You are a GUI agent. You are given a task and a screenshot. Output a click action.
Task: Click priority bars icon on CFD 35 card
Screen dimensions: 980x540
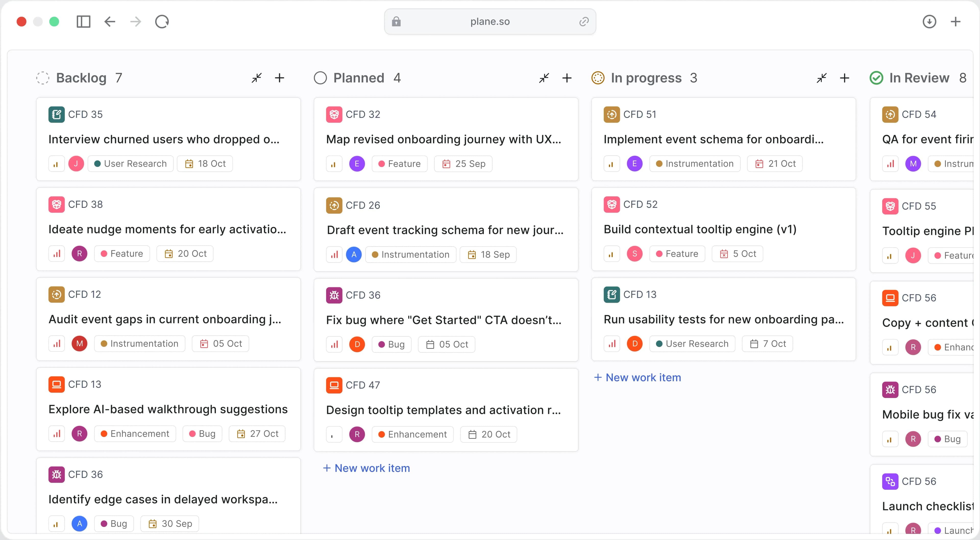(x=56, y=164)
